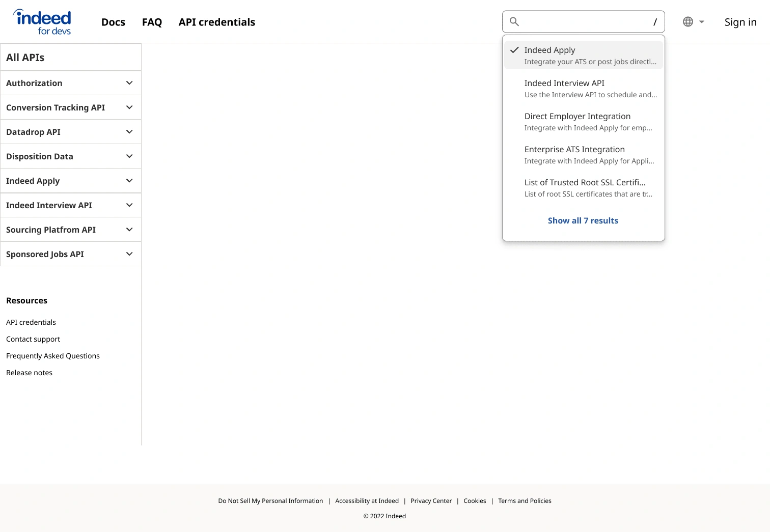770x532 pixels.
Task: Select List of Trusted Root SSL result
Action: tap(584, 188)
